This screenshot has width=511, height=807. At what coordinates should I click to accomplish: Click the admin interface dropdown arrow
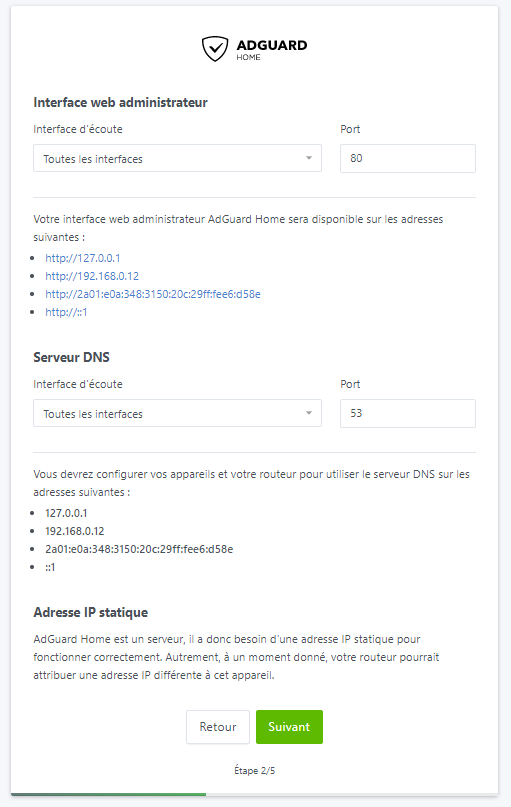pos(309,158)
